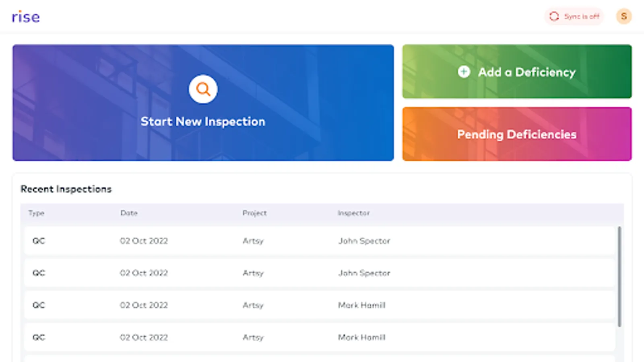Image resolution: width=644 pixels, height=362 pixels.
Task: Toggle the "Sync is off" text label
Action: [x=582, y=16]
